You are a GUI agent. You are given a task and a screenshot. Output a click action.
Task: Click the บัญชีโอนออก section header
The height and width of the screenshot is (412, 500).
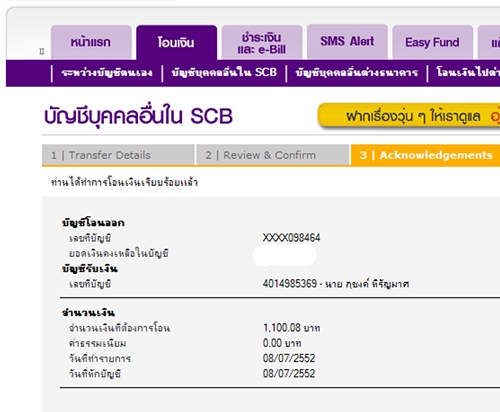tap(93, 223)
